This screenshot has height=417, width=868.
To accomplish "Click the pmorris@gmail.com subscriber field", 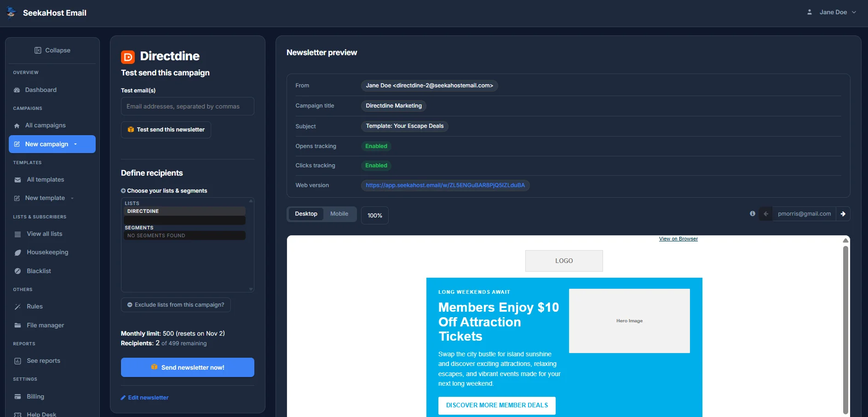I will click(x=805, y=214).
